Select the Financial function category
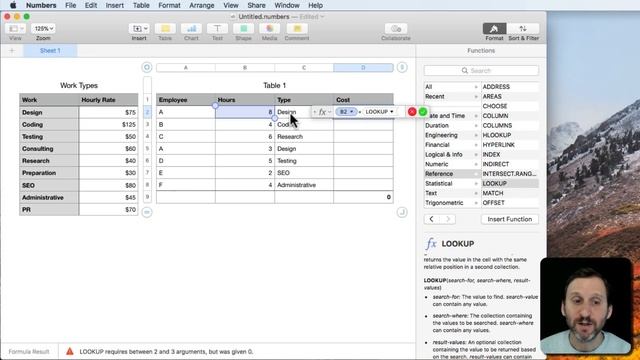640x360 pixels. point(452,145)
